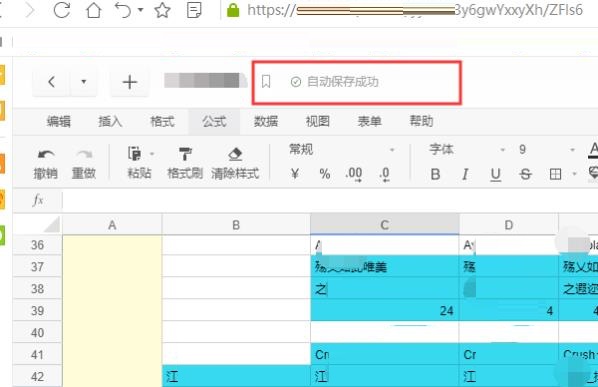Open the 常规 number format dropdown
598x387 pixels.
point(341,150)
